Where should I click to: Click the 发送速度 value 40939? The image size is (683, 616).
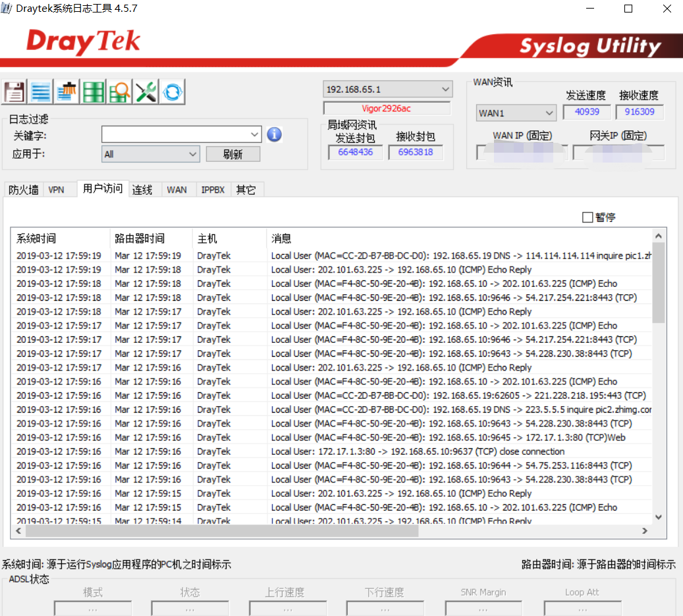pyautogui.click(x=587, y=112)
